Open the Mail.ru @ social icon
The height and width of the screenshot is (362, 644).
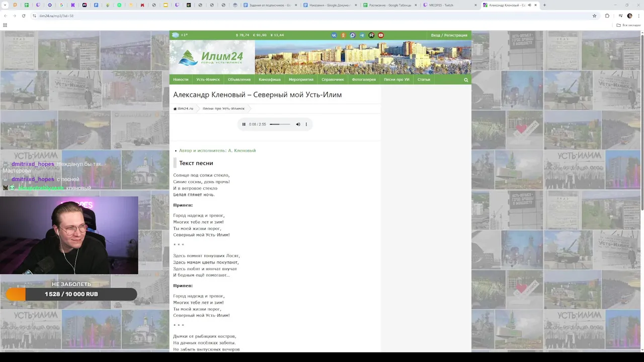click(353, 35)
